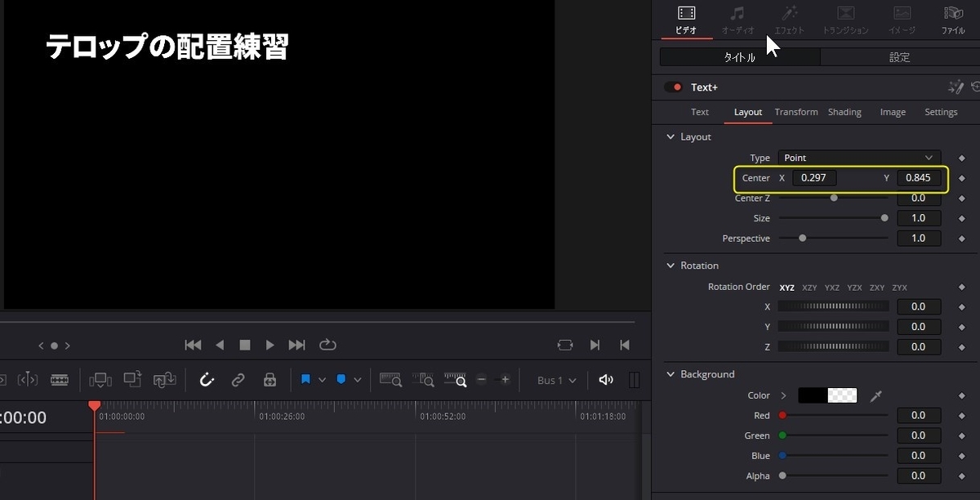Go to the first frame
Image resolution: width=980 pixels, height=500 pixels.
click(x=193, y=345)
